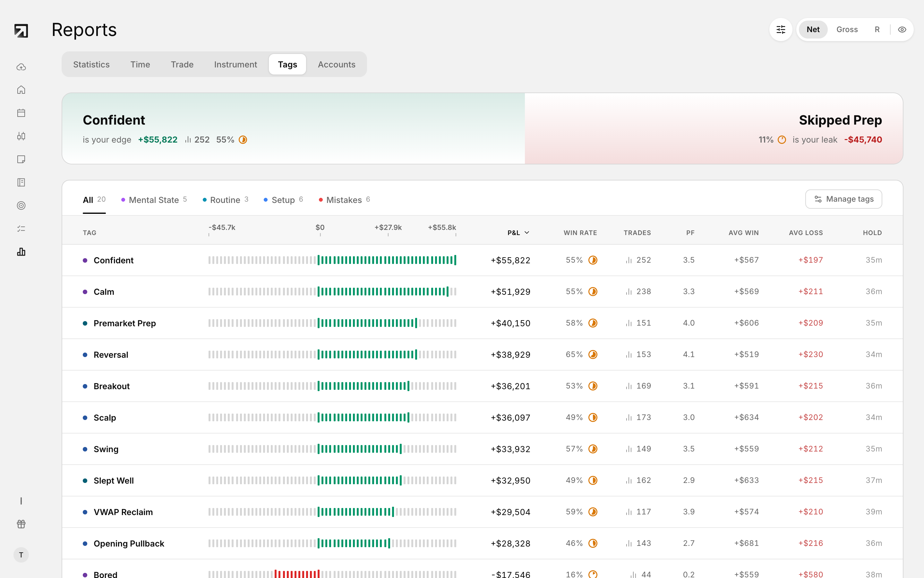Open the Breakout tag row
Image resolution: width=924 pixels, height=578 pixels.
pos(482,386)
